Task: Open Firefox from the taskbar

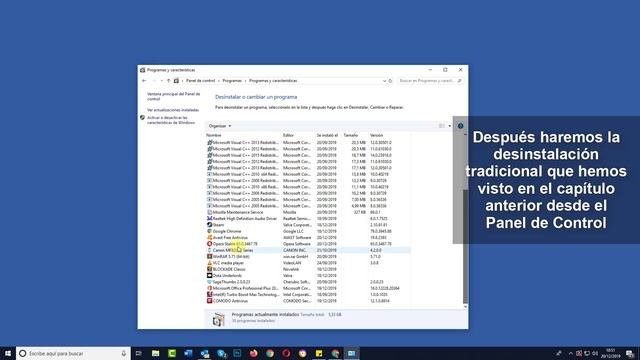Action: point(253,353)
